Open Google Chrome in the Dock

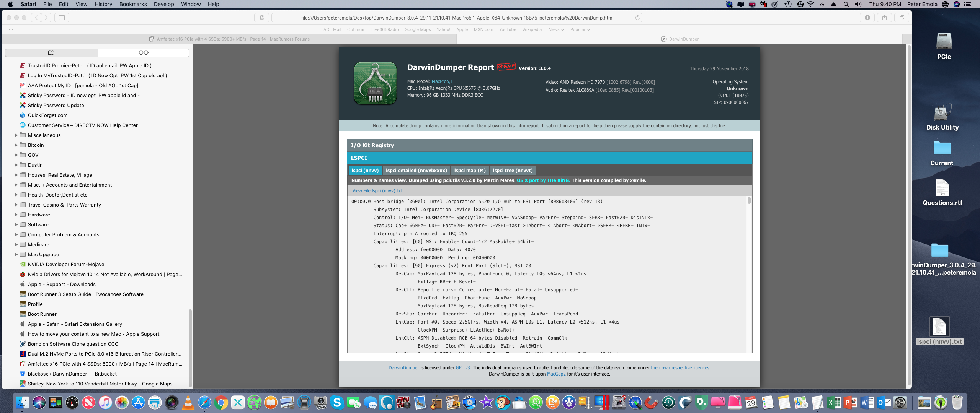[x=221, y=402]
